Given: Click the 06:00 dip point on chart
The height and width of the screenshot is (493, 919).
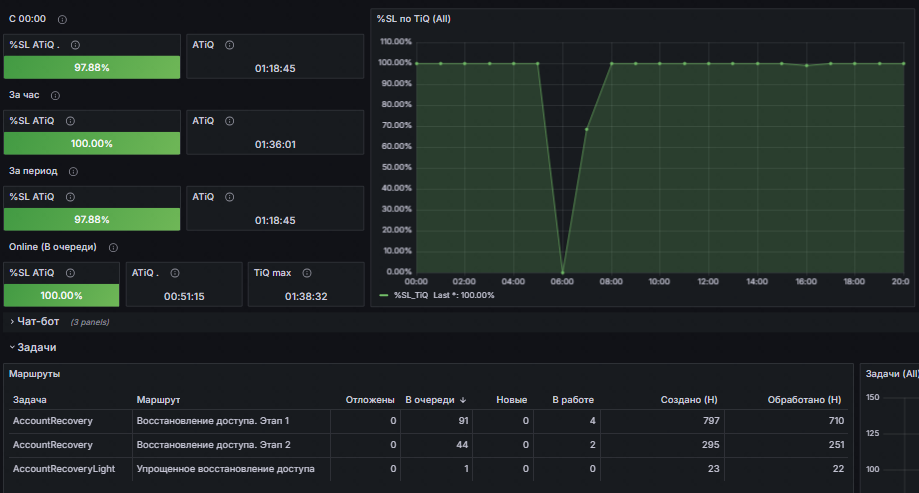Looking at the screenshot, I should click(563, 272).
